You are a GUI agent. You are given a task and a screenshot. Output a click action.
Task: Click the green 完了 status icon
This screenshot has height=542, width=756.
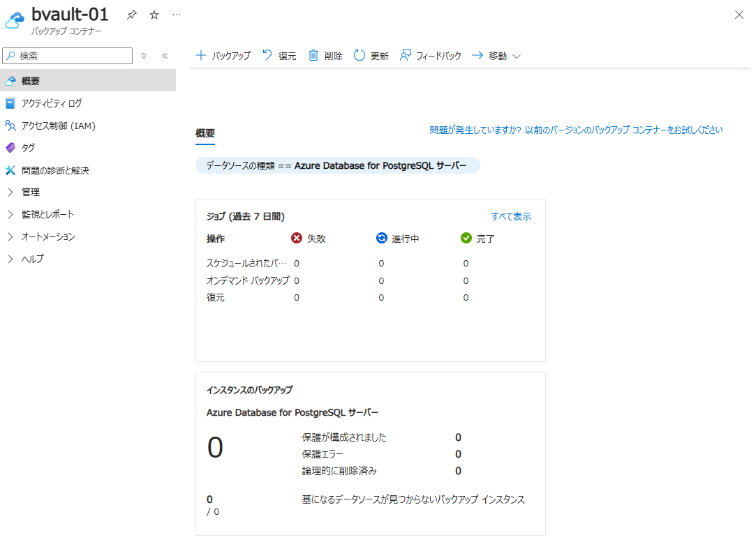[x=466, y=238]
